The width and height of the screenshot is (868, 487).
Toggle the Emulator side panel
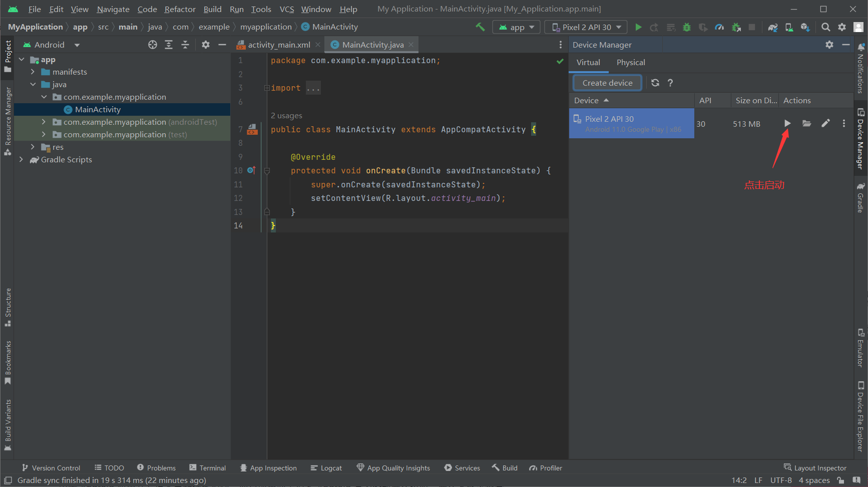(860, 348)
